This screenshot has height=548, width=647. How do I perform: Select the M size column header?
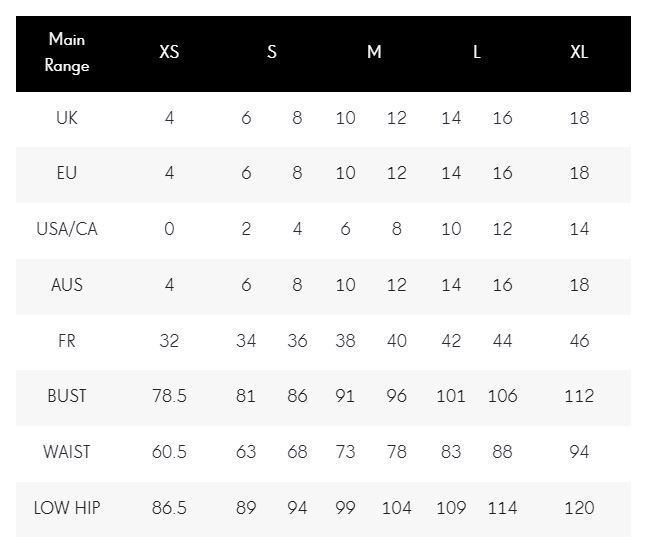tap(373, 52)
